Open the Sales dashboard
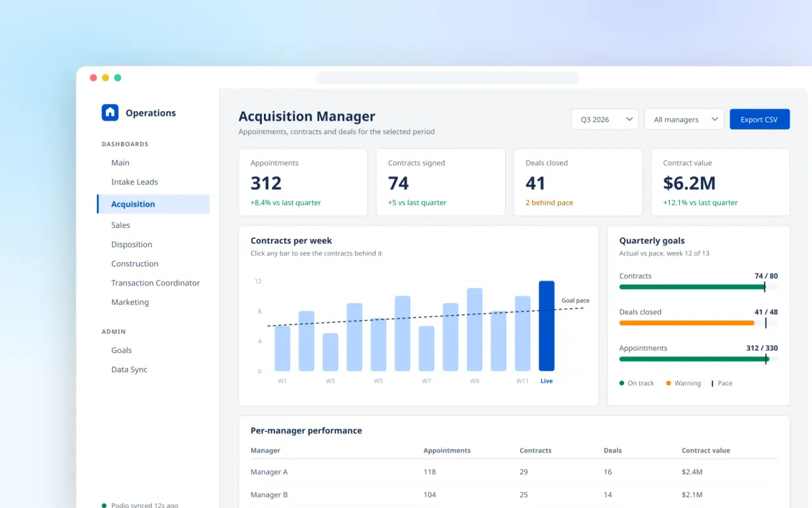This screenshot has height=508, width=812. pyautogui.click(x=121, y=225)
